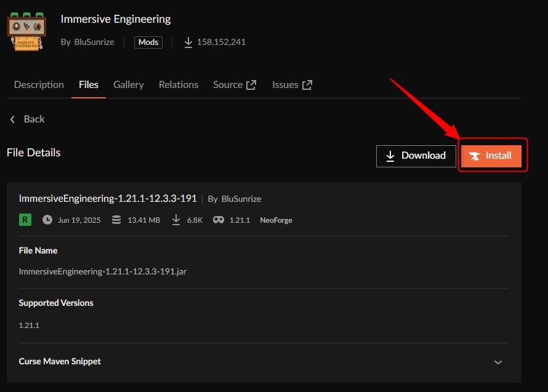Open the Issues external link tab
This screenshot has height=392, width=548.
(x=292, y=84)
